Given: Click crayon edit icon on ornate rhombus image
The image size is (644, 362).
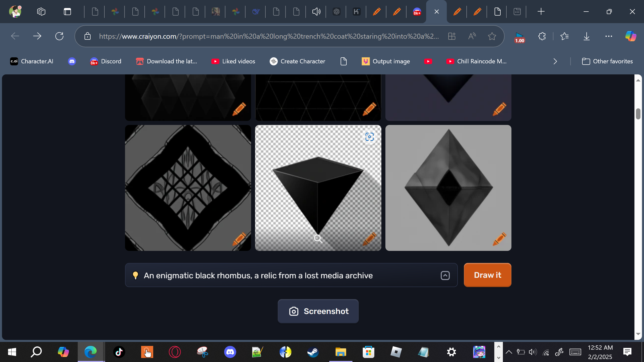Looking at the screenshot, I should [x=239, y=239].
